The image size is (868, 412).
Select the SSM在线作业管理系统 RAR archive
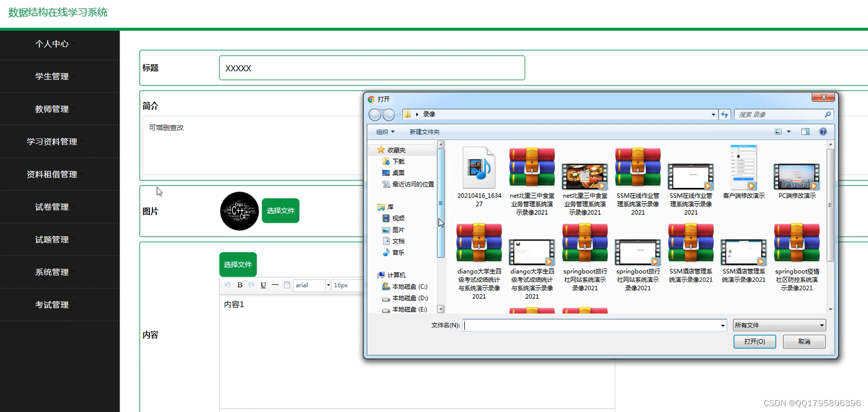tap(638, 181)
